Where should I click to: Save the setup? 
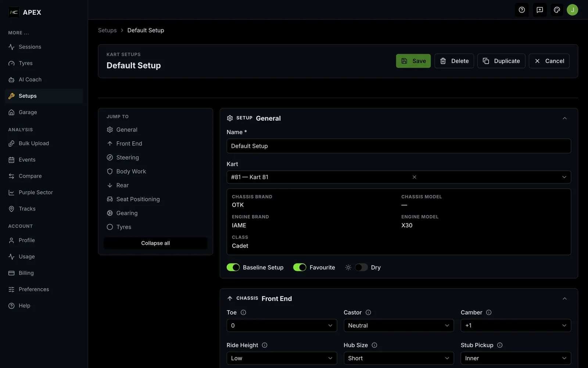[413, 61]
